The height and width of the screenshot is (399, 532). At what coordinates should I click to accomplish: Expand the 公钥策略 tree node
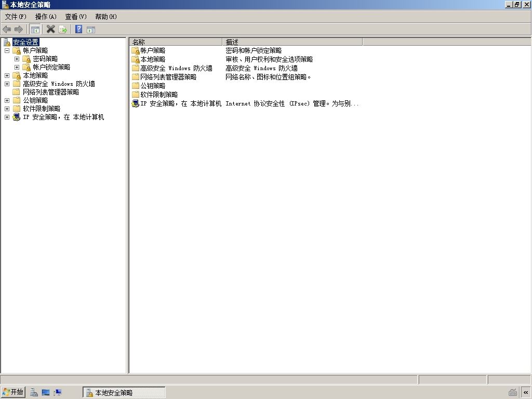click(7, 100)
